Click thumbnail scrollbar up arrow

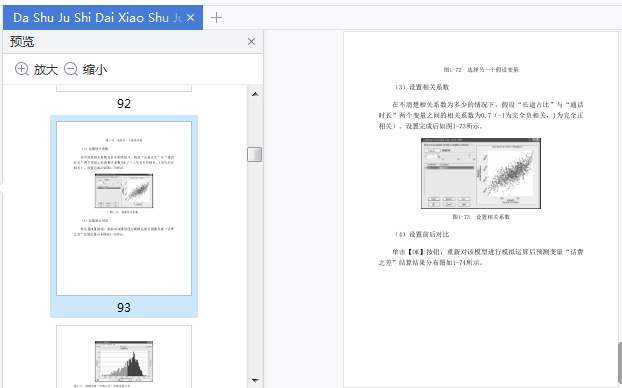coord(255,94)
